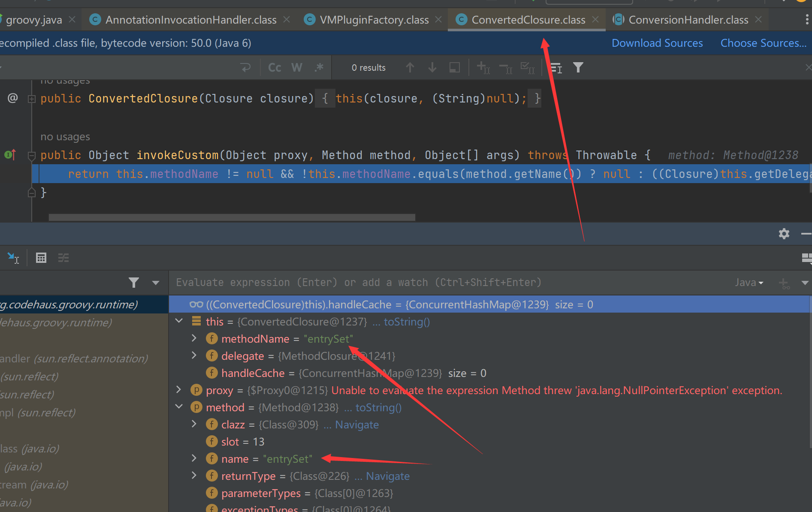
Task: Go to previous occurrence with up arrow
Action: (x=410, y=68)
